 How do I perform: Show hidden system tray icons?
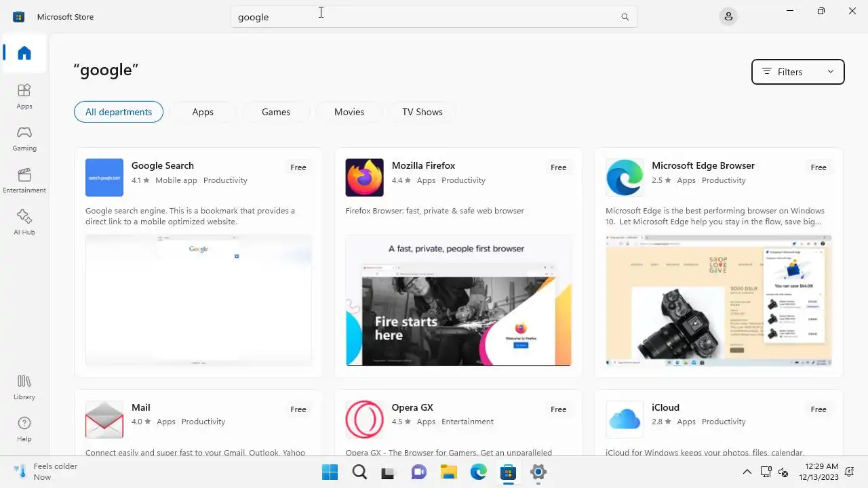tap(747, 472)
